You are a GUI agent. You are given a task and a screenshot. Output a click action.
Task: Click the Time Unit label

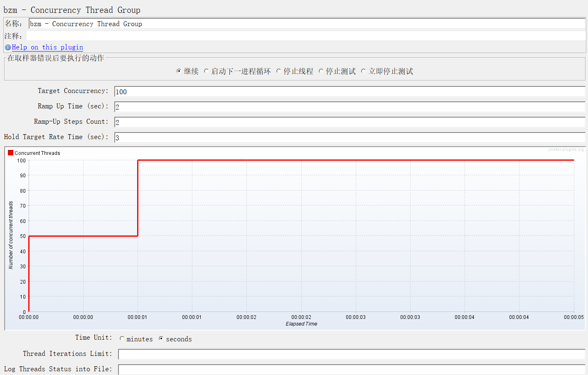click(x=93, y=338)
